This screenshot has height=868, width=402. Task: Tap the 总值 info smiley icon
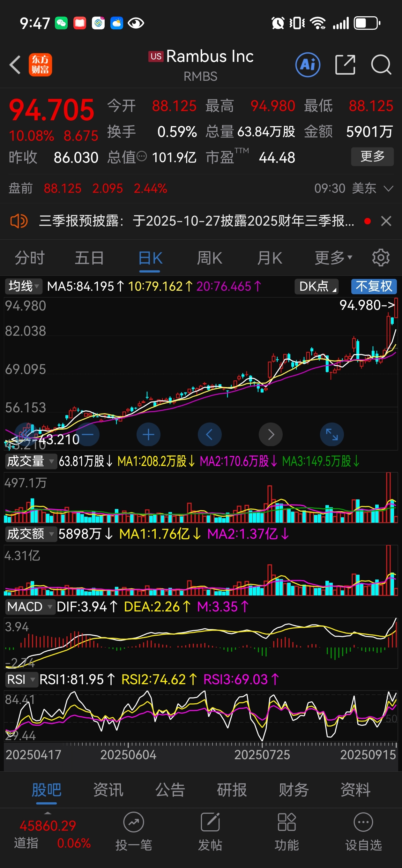142,156
